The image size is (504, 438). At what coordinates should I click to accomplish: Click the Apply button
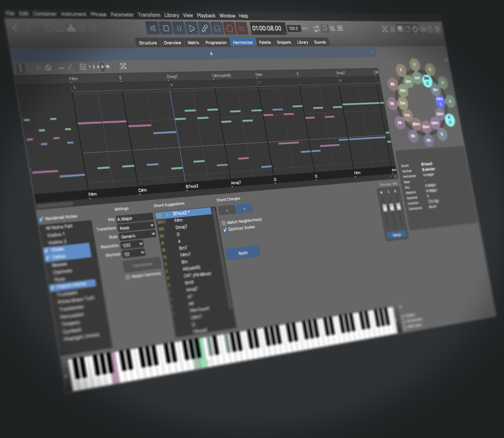[243, 253]
